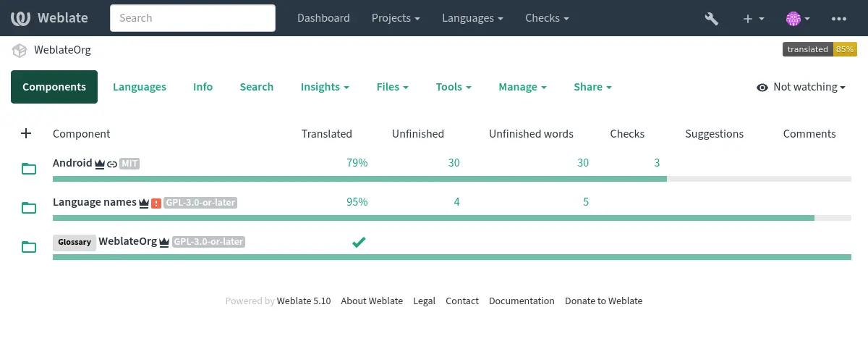The width and height of the screenshot is (868, 344).
Task: Open Android's 3 failing checks
Action: (x=657, y=163)
